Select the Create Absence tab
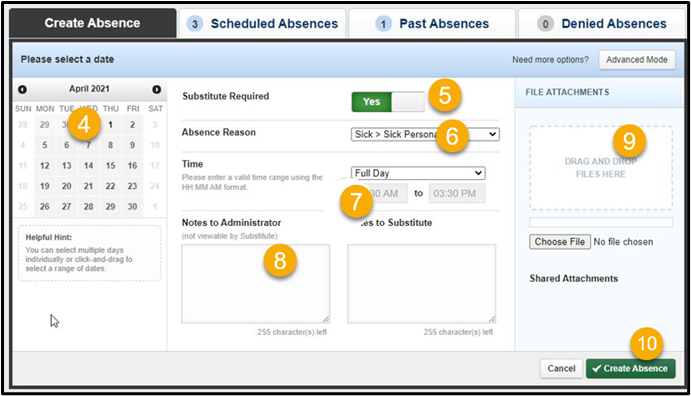Image resolution: width=691 pixels, height=396 pixels. pyautogui.click(x=93, y=23)
